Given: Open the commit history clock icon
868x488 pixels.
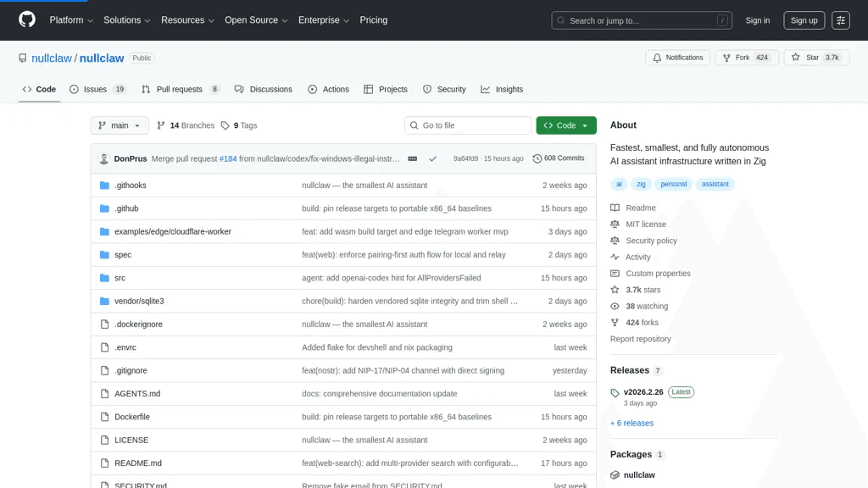Looking at the screenshot, I should pyautogui.click(x=537, y=158).
